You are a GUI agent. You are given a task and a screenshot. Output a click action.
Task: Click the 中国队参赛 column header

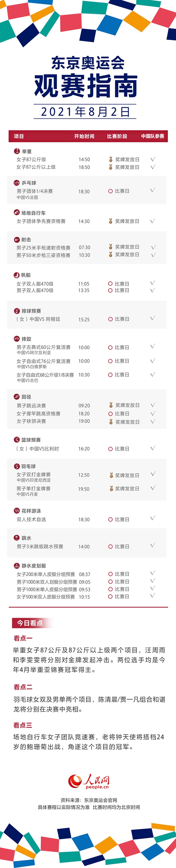(153, 136)
